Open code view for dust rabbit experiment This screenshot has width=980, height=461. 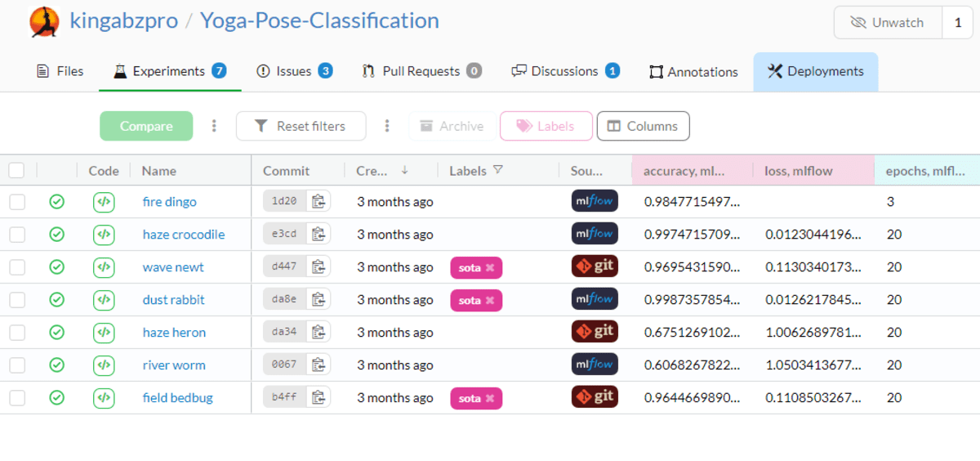pyautogui.click(x=104, y=300)
